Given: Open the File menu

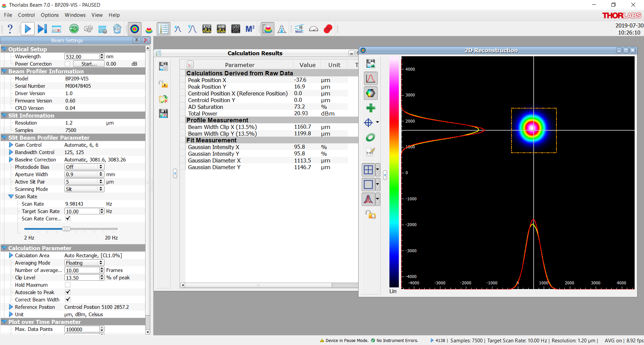Looking at the screenshot, I should coord(8,15).
